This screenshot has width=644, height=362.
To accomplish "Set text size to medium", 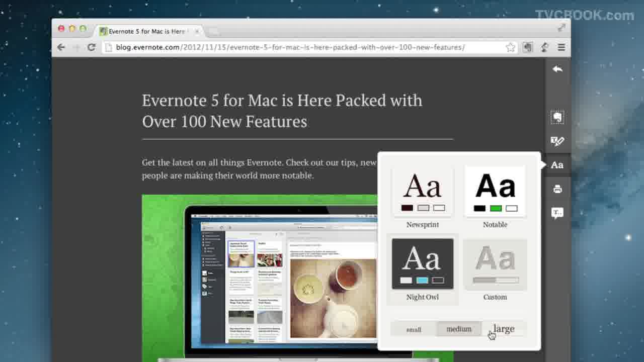I will 459,329.
